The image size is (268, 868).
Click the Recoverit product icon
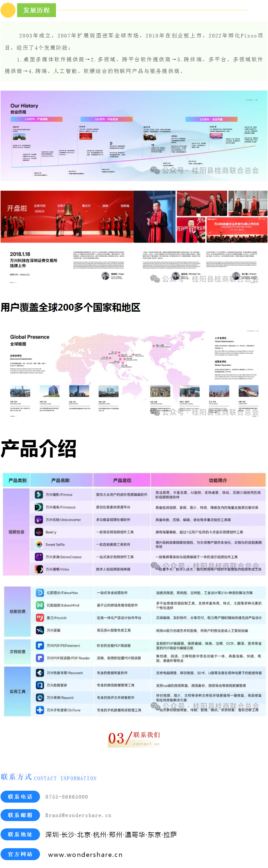[40, 673]
